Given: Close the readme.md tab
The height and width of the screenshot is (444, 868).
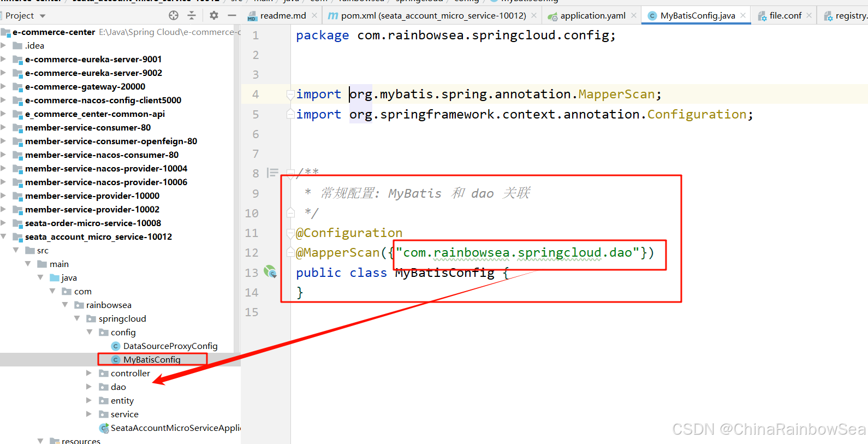Looking at the screenshot, I should tap(314, 15).
